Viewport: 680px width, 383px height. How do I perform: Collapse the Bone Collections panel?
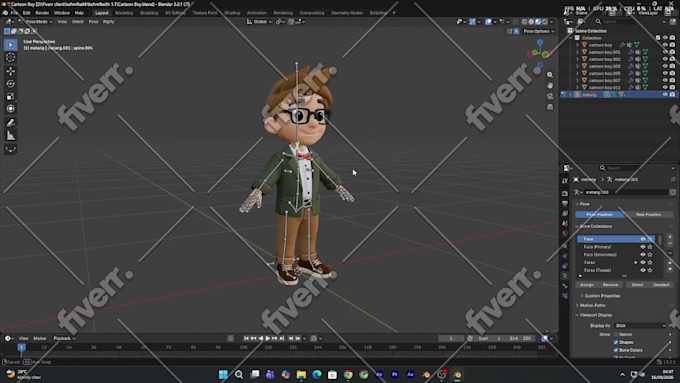point(593,226)
